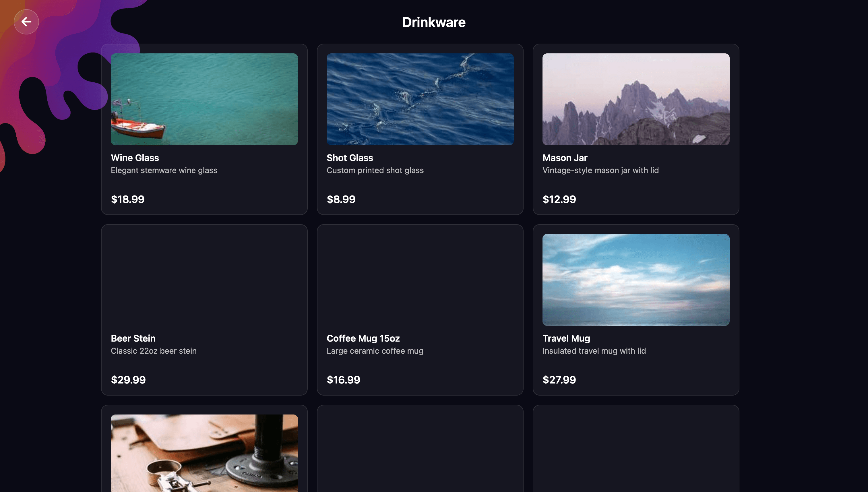Open the Travel Mug cloudy sky image
Image resolution: width=868 pixels, height=492 pixels.
635,280
